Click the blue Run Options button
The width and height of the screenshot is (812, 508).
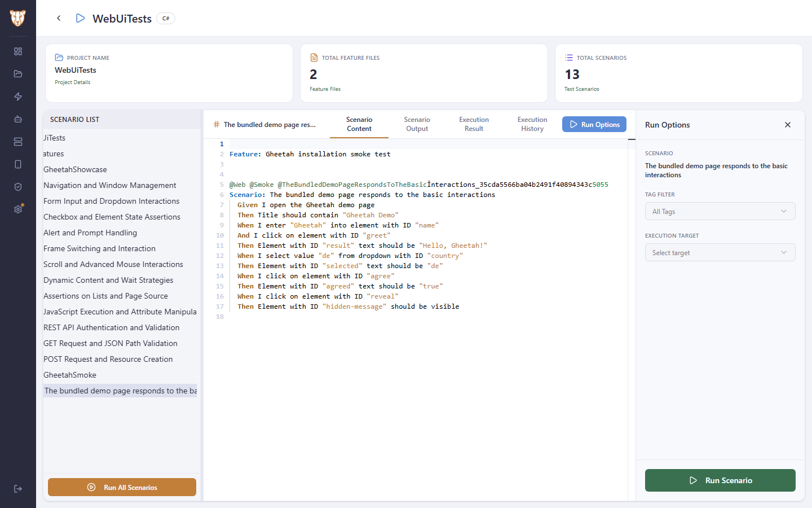(594, 124)
